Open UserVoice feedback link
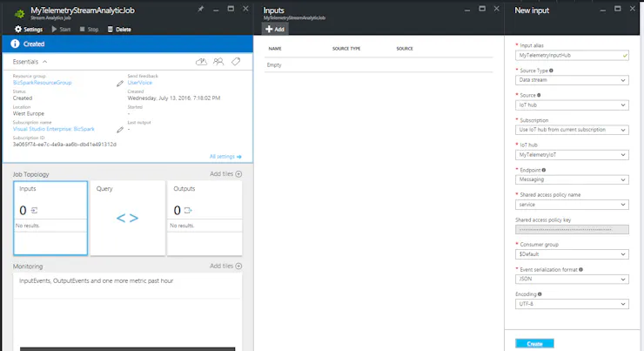644x351 pixels. point(139,83)
